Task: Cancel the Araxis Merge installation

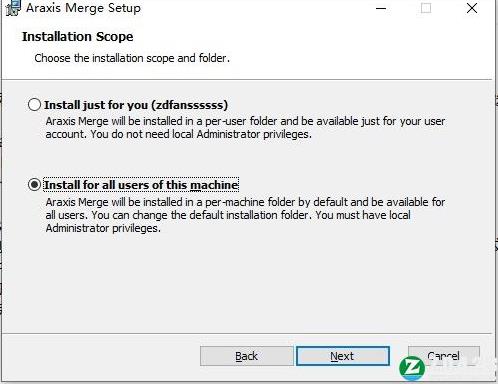Action: click(444, 356)
